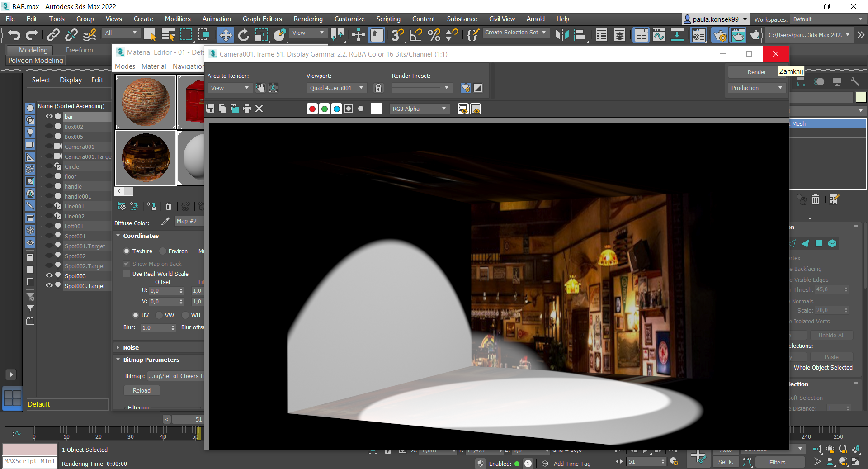Click the eyedropper next to Diffuse Color

165,221
